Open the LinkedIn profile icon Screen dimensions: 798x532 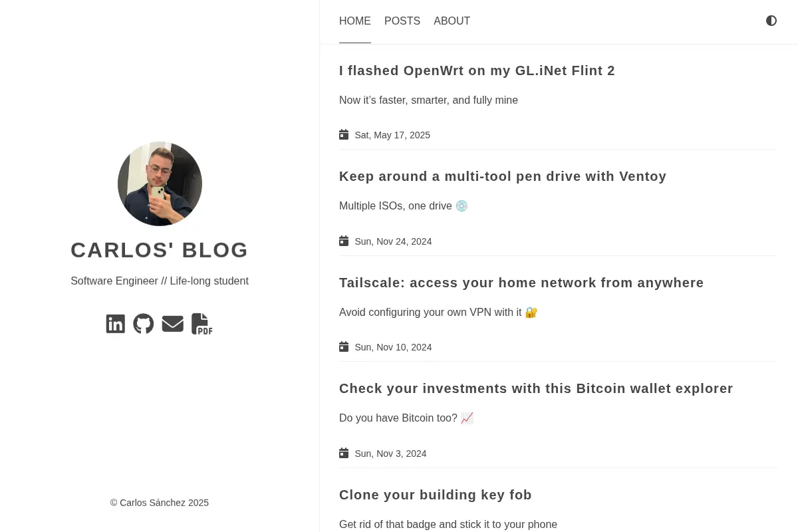(116, 324)
